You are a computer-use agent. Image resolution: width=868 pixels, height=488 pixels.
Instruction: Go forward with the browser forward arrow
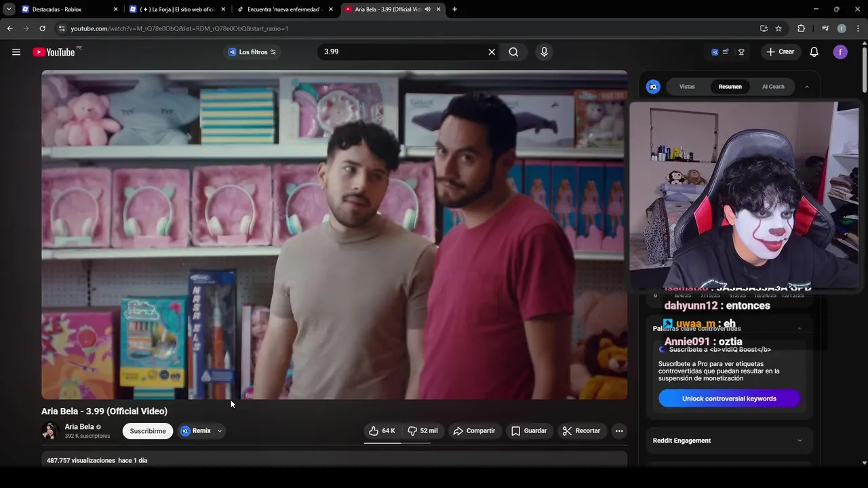(26, 28)
